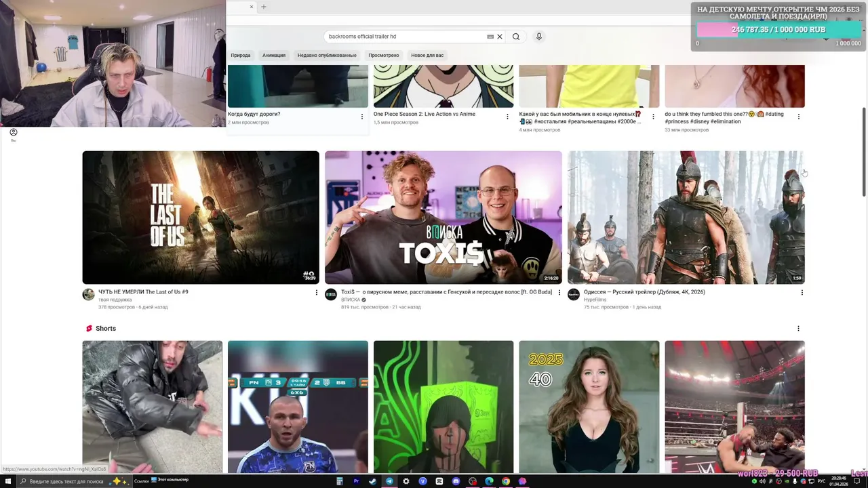868x488 pixels.
Task: Open the volume icon in system tray
Action: coord(762,481)
